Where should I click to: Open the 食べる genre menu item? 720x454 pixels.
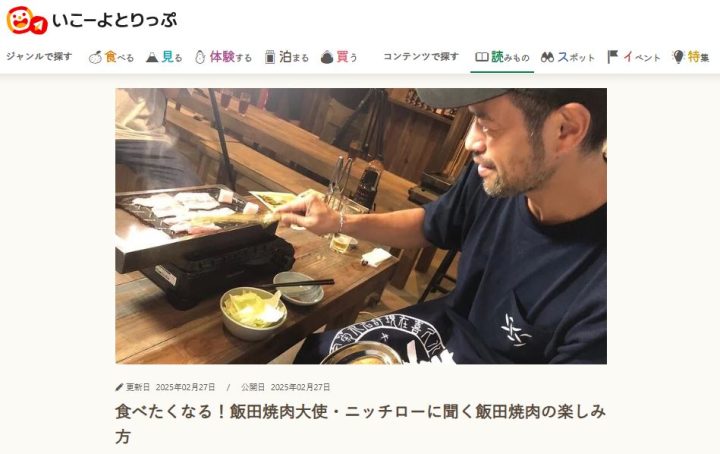click(x=112, y=57)
